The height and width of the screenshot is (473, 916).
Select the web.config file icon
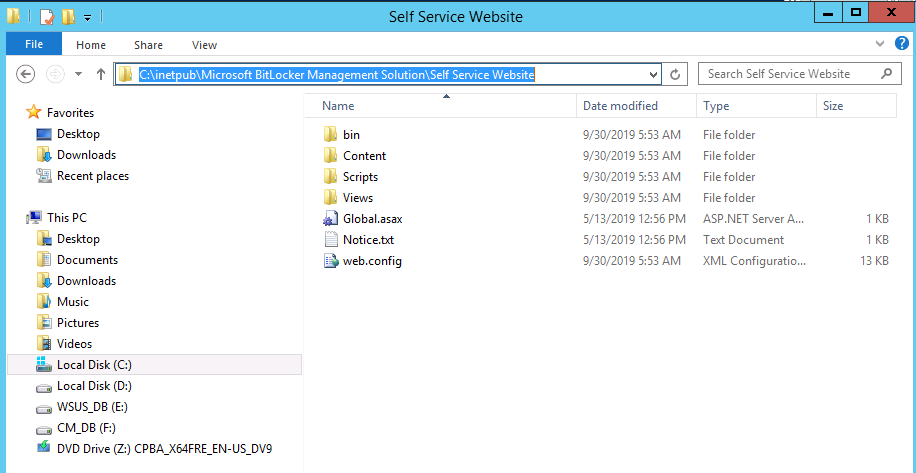[331, 261]
